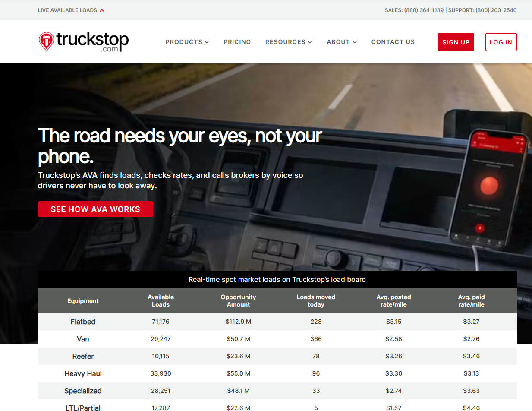Screen dimensions: 532x411
Task: Click Specialized opportunity amount $48.1 M
Action: tap(238, 391)
